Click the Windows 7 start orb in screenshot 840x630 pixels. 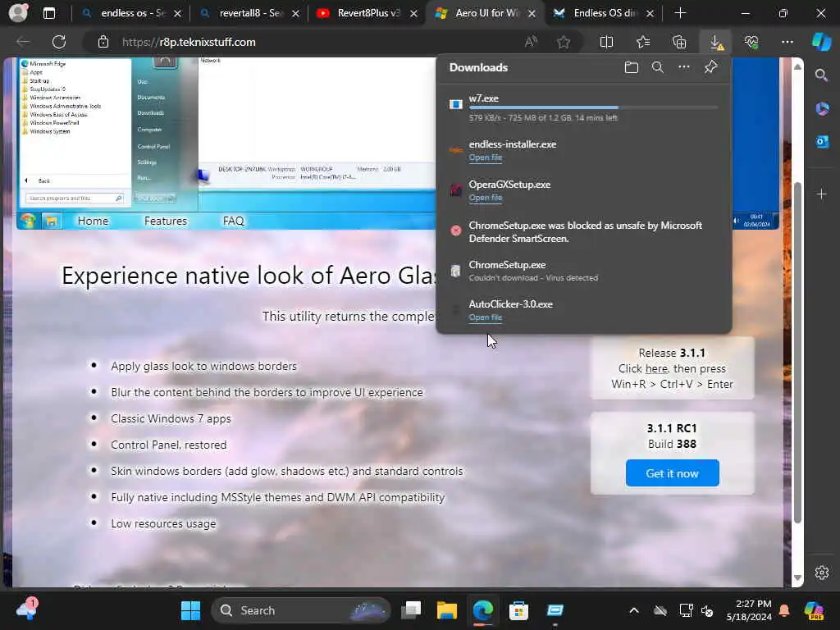[28, 221]
